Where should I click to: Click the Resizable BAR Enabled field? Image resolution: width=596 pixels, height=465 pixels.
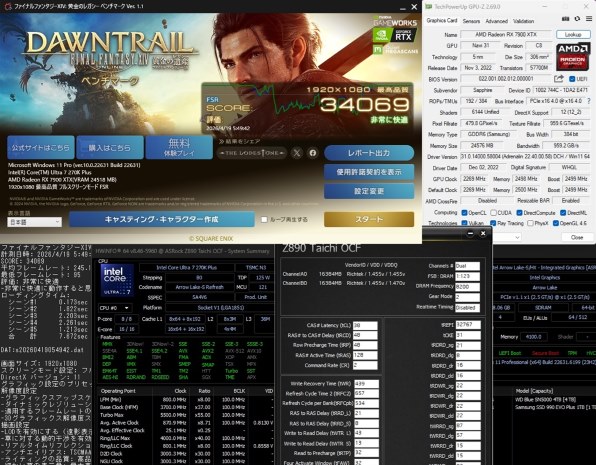coord(571,200)
